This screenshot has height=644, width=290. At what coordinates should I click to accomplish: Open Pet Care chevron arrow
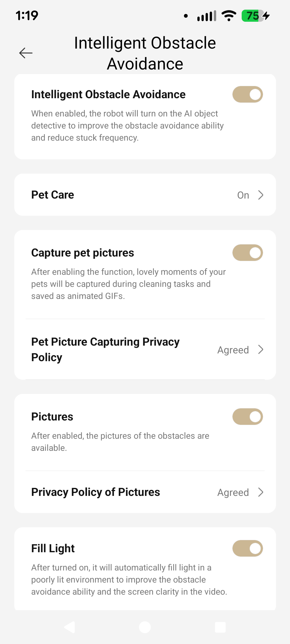point(260,195)
